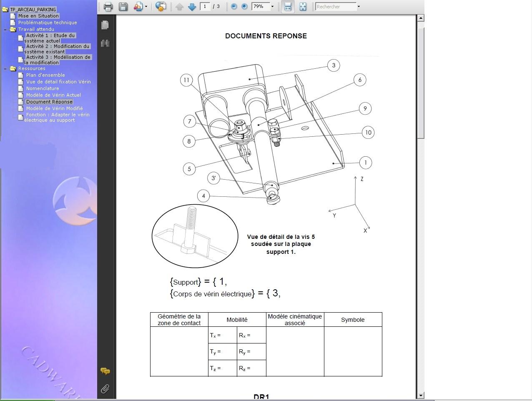Open the Rechercher search options dropdown

tap(359, 7)
